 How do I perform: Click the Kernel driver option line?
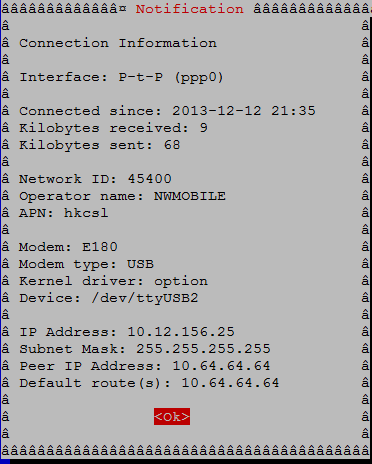click(x=113, y=281)
